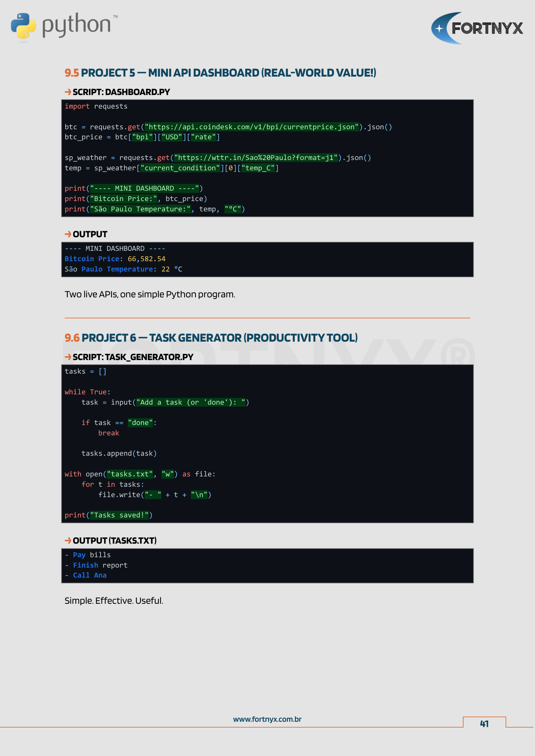This screenshot has width=535, height=756.
Task: Open the www.fortnyx.com.br footer link
Action: tap(267, 719)
